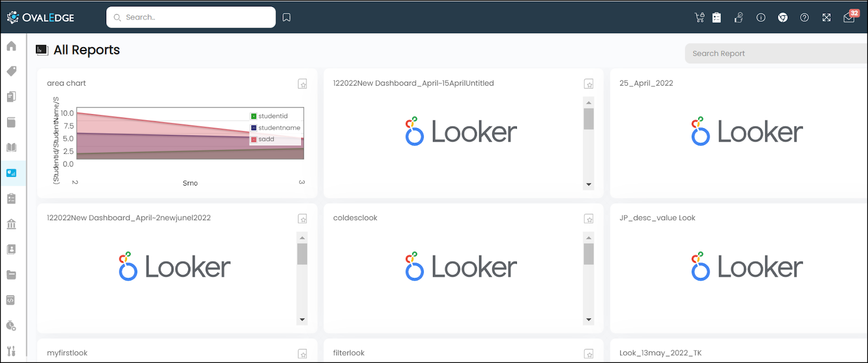The width and height of the screenshot is (868, 363).
Task: Open the coldesclook report title
Action: [x=355, y=218]
